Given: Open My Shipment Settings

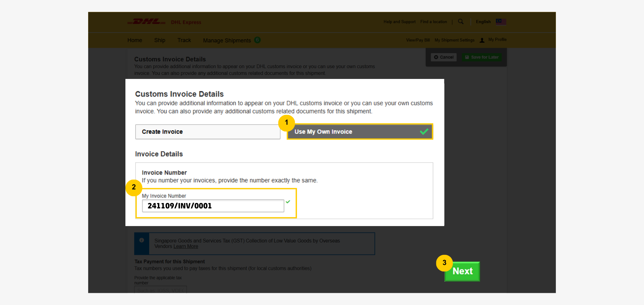Looking at the screenshot, I should (x=455, y=40).
